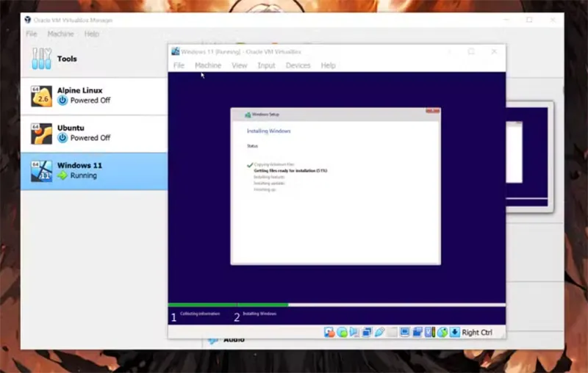Click the Ubuntu OS icon
588x373 pixels.
point(41,134)
